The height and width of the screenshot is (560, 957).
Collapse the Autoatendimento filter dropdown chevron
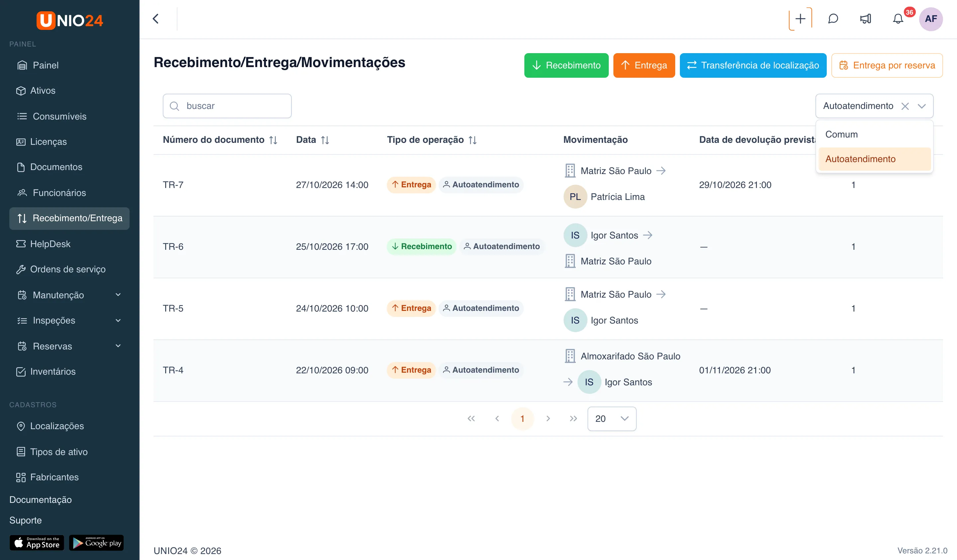coord(922,106)
